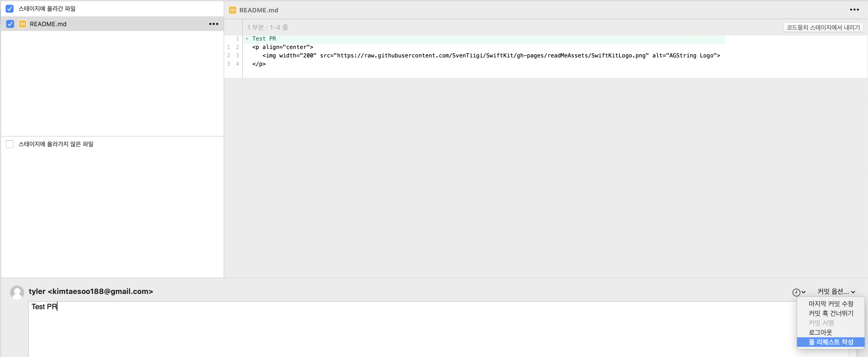Select 커밋 훅 건너뛰기 option
The image size is (868, 357).
point(831,313)
